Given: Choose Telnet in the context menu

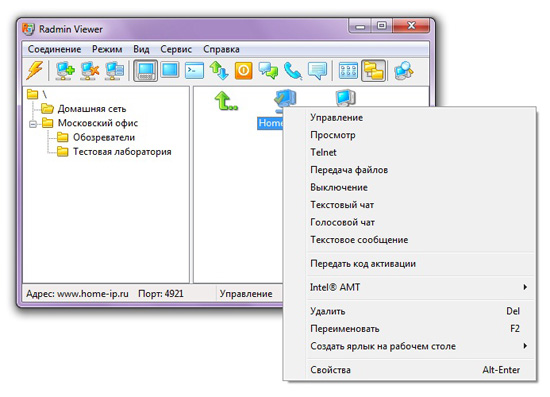Looking at the screenshot, I should (x=410, y=152).
